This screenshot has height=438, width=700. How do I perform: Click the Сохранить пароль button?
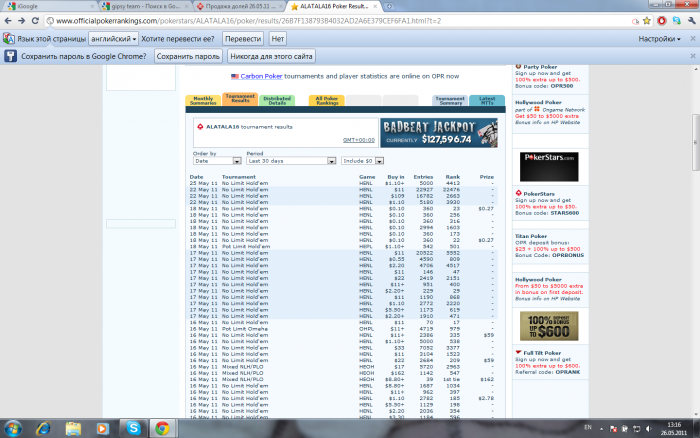188,56
